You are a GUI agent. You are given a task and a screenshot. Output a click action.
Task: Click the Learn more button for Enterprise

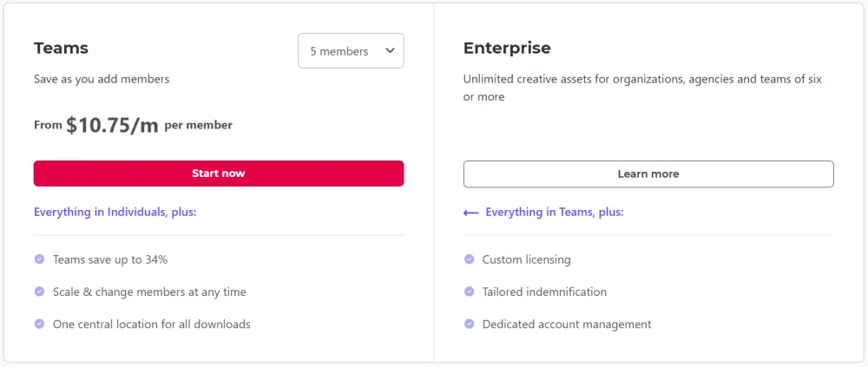coord(648,174)
